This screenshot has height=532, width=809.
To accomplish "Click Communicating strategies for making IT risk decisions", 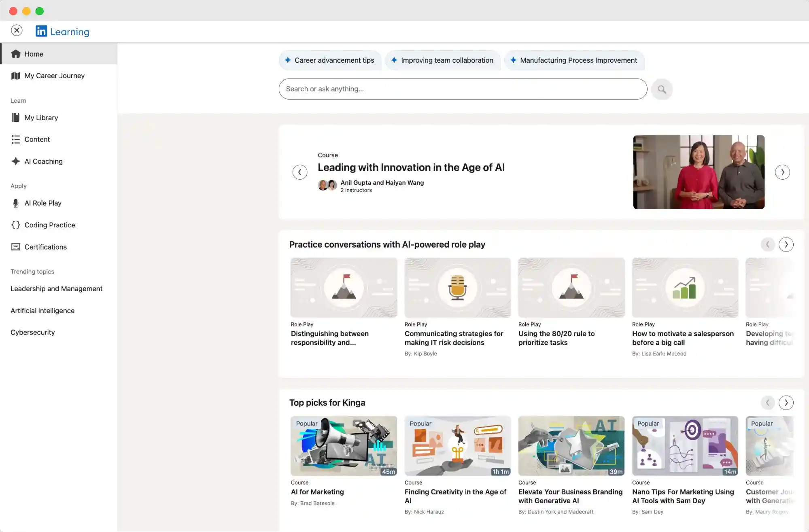I will [x=454, y=338].
